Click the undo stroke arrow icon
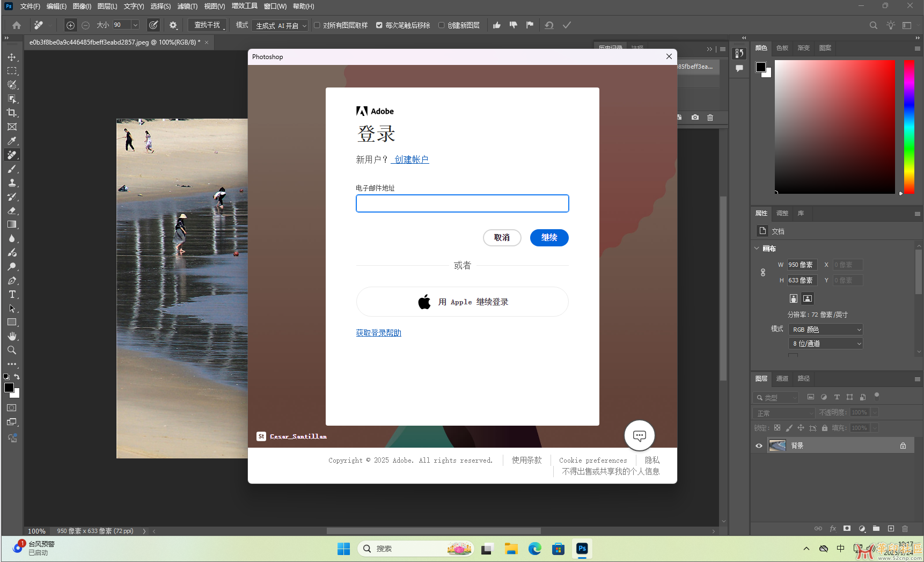 (x=549, y=25)
